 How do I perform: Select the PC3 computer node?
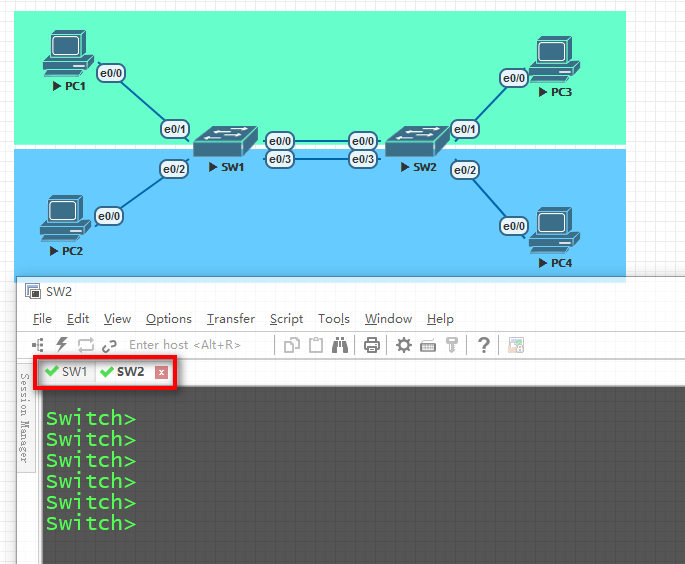[x=554, y=60]
